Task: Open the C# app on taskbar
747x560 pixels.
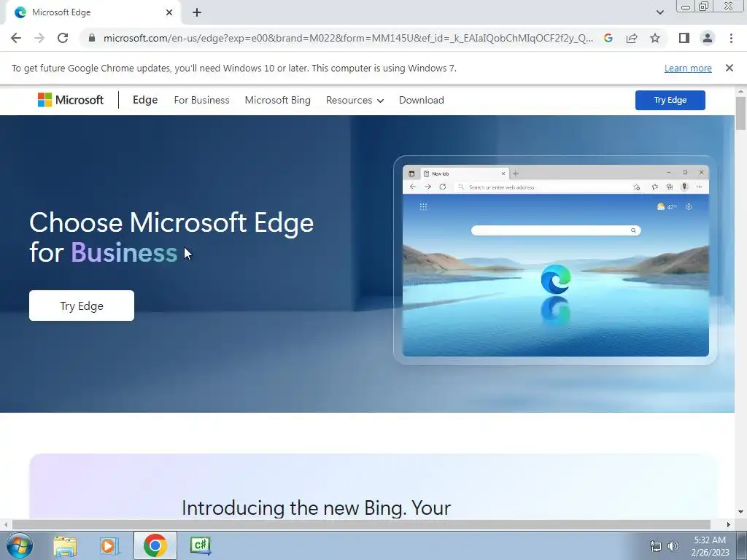Action: (x=200, y=545)
